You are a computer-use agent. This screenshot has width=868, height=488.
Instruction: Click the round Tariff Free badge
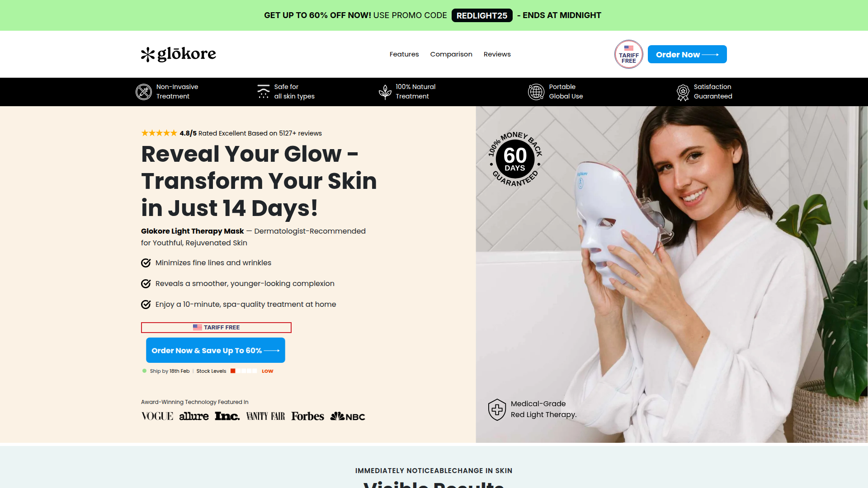click(628, 54)
